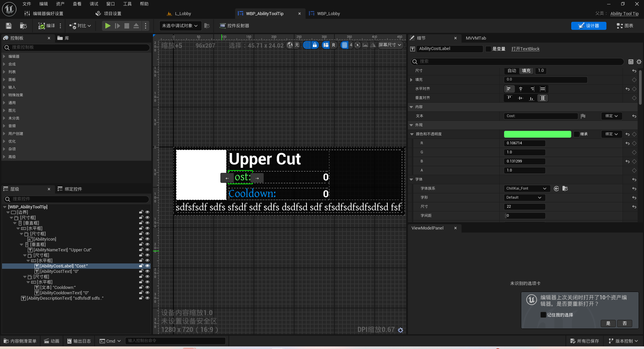
Task: Click Yes to reopen assets
Action: coord(608,323)
